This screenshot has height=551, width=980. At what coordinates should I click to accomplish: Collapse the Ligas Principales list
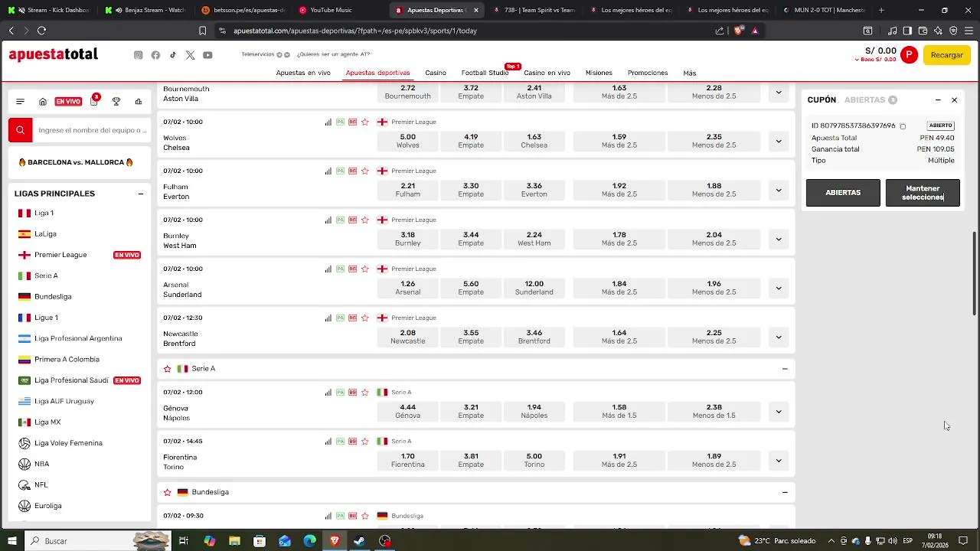click(141, 194)
